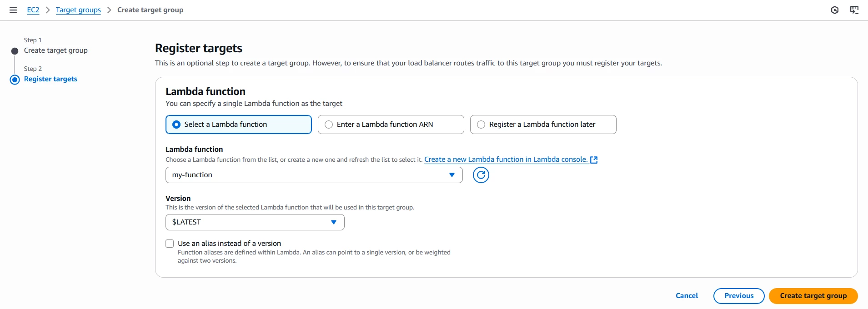Navigate to Target groups breadcrumb
The width and height of the screenshot is (868, 309).
click(x=78, y=10)
